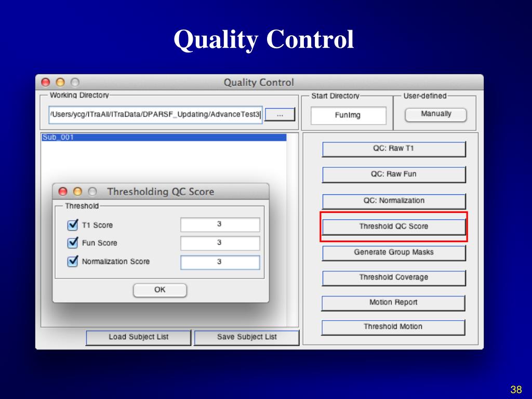Click the Start Directory FunImg field
532x399 pixels.
coord(349,115)
